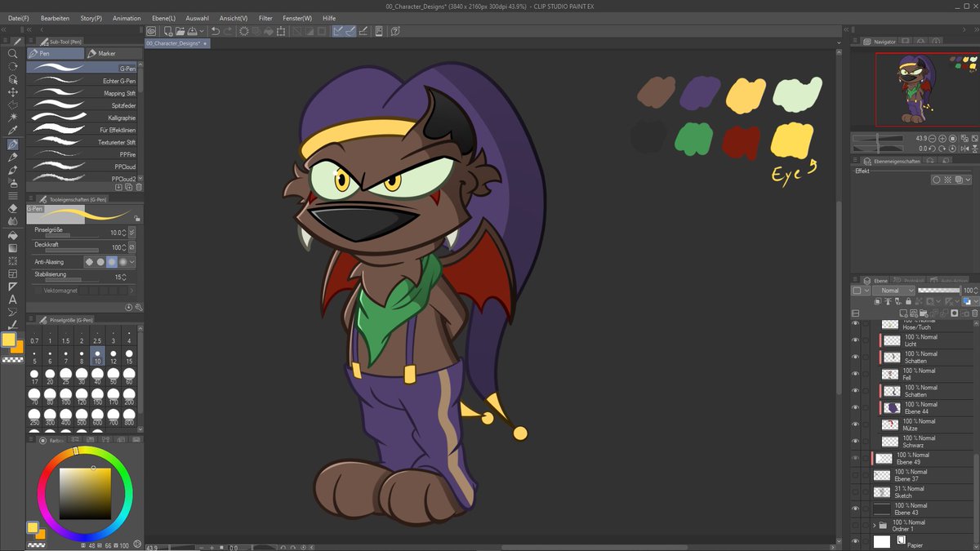
Task: Delete sub tool trash icon
Action: click(x=138, y=187)
